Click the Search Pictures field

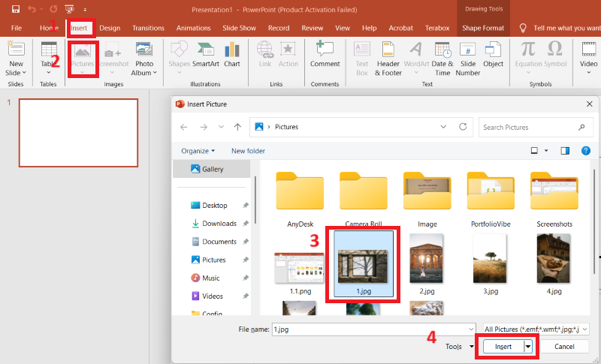click(x=536, y=127)
